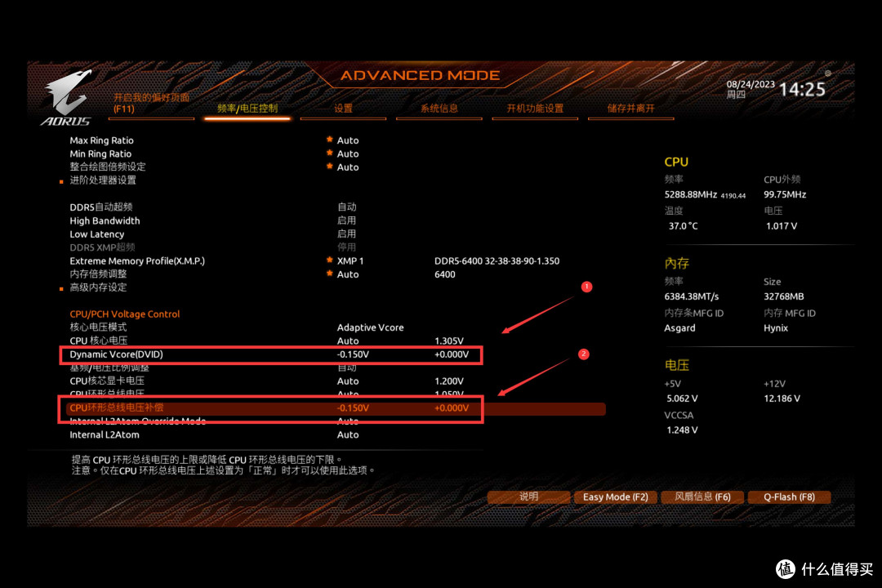Click CPU frequency 5288.88MHz reading
This screenshot has width=882, height=588.
pos(691,194)
